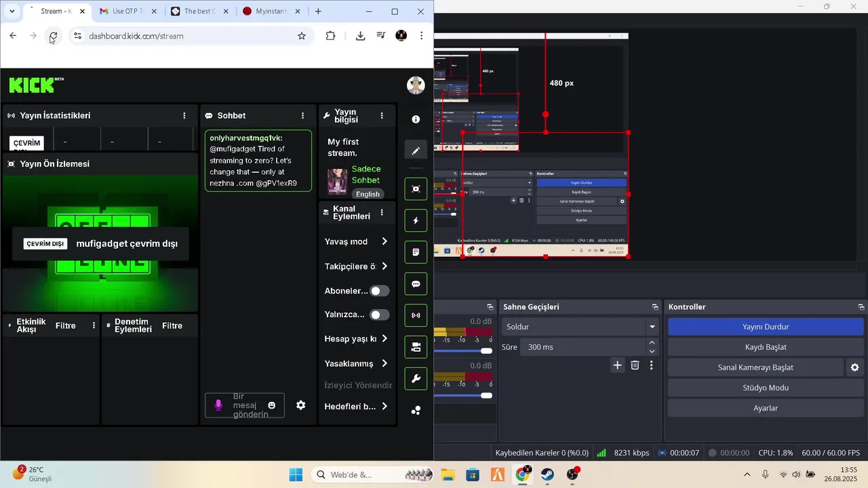Expand Yavaş mod options
The height and width of the screenshot is (488, 868).
[x=356, y=241]
